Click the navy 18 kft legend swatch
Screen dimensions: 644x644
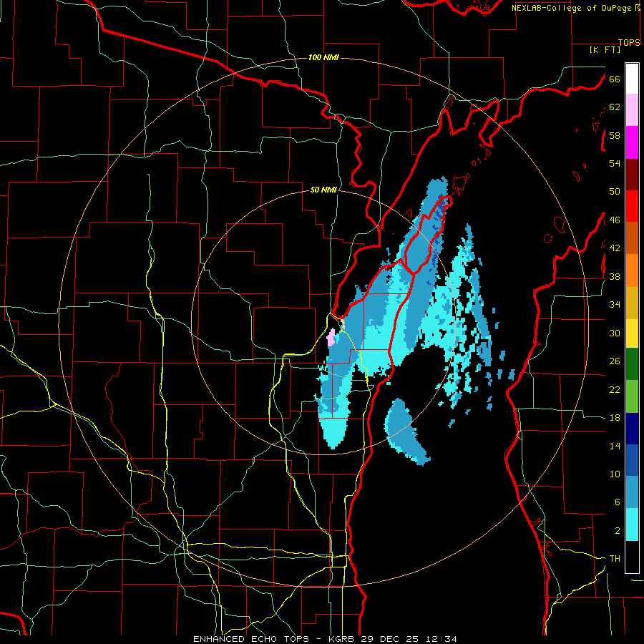point(632,429)
